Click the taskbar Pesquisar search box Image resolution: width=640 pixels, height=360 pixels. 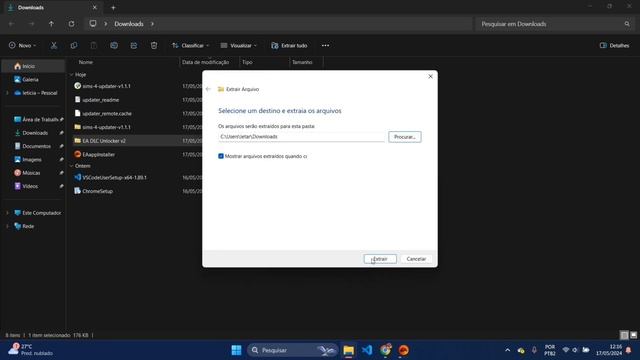pyautogui.click(x=293, y=350)
